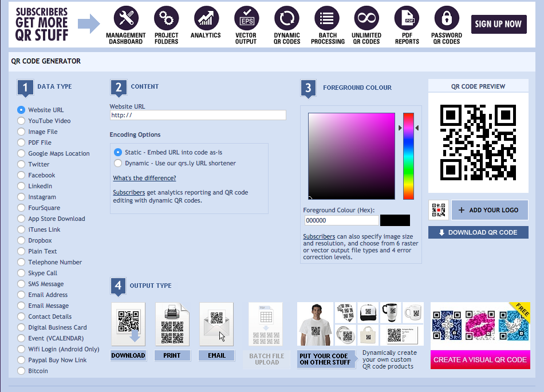
Task: Select the PDF Reports icon
Action: 407,18
